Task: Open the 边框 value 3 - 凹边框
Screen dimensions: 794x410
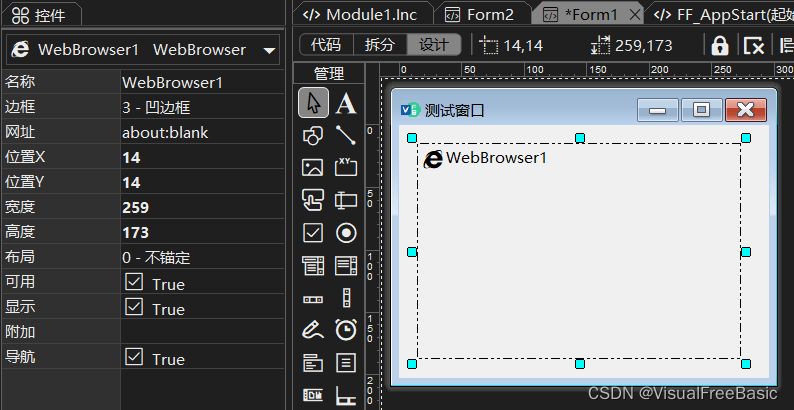Action: click(x=203, y=107)
